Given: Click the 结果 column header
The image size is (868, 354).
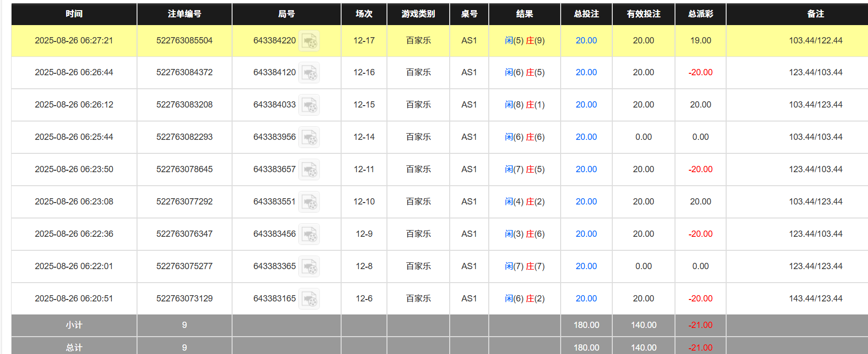Looking at the screenshot, I should pos(524,14).
